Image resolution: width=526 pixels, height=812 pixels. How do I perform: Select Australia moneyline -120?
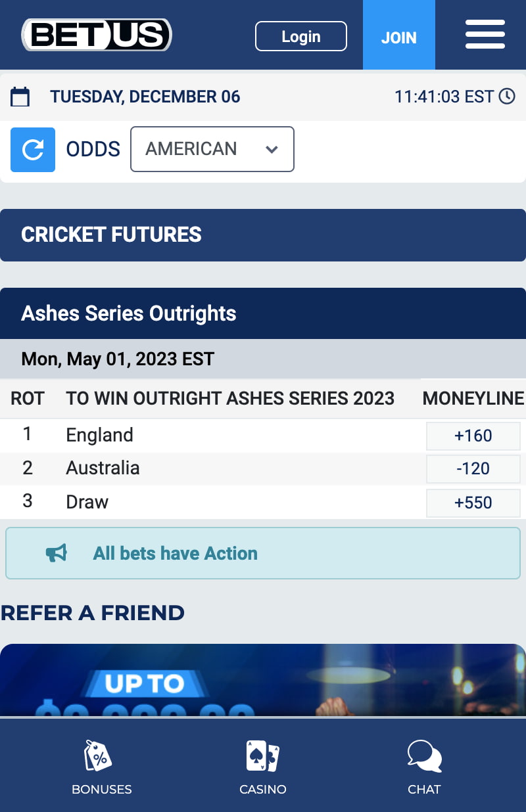tap(473, 469)
